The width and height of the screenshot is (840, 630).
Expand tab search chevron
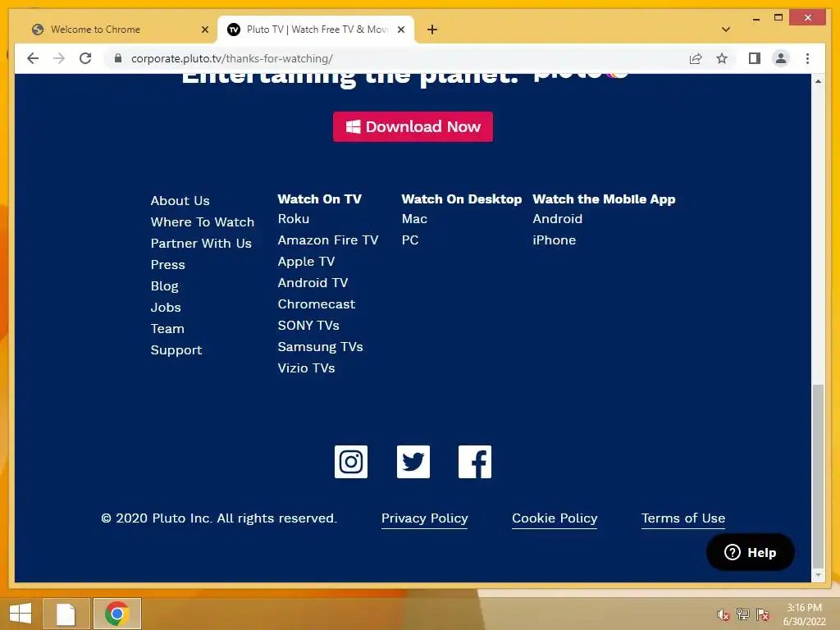[x=726, y=30]
